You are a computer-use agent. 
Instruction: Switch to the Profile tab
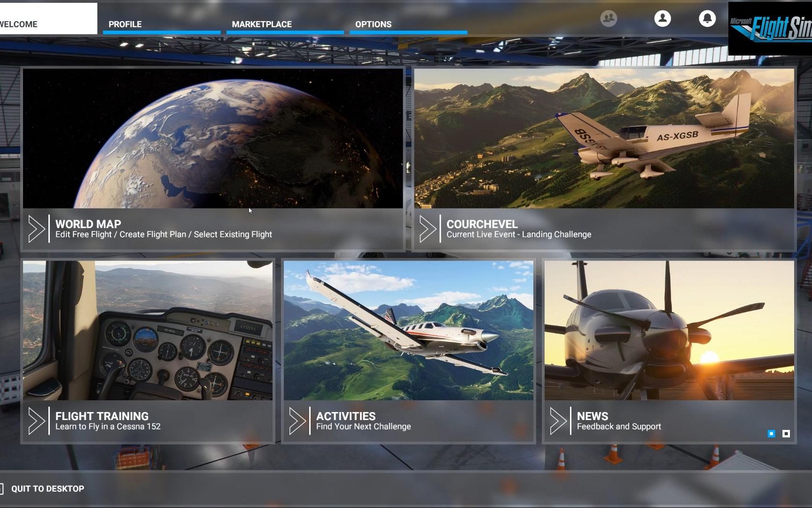coord(162,24)
